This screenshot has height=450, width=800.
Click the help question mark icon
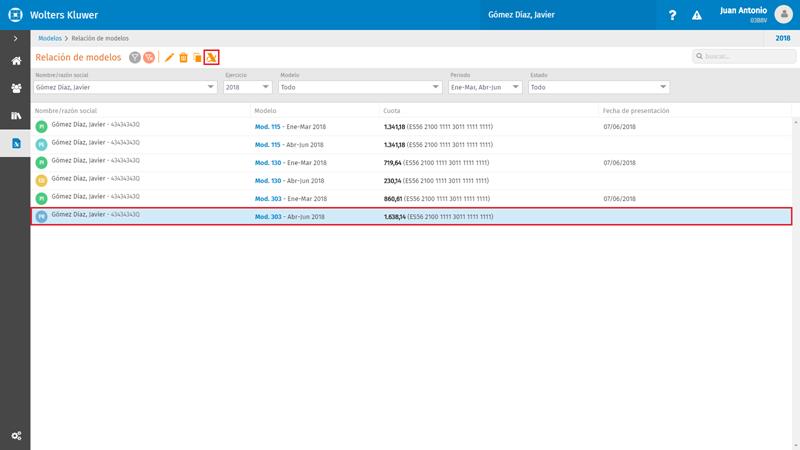[672, 15]
